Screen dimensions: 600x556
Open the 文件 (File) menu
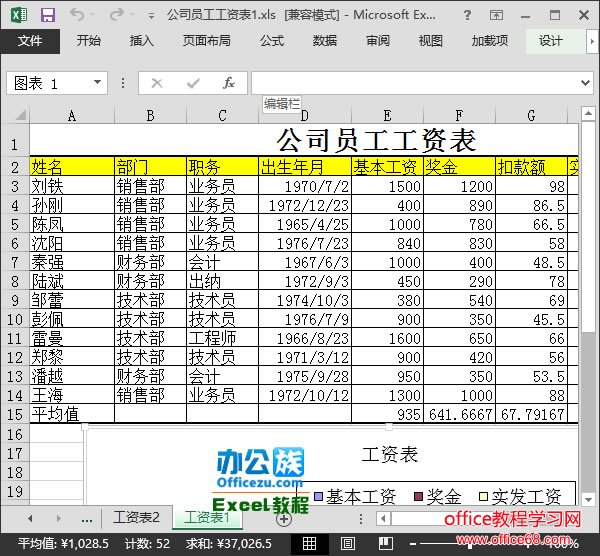click(30, 41)
